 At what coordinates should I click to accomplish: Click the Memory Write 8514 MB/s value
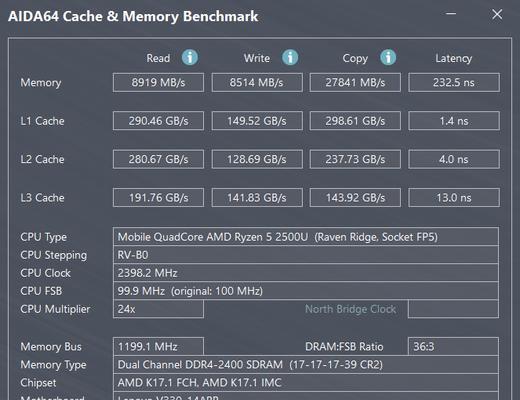coord(257,82)
